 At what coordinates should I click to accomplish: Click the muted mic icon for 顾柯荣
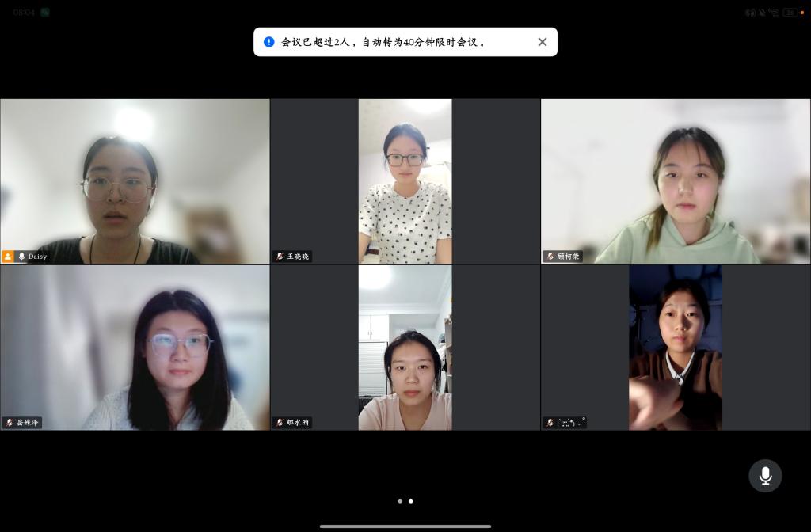(x=550, y=256)
